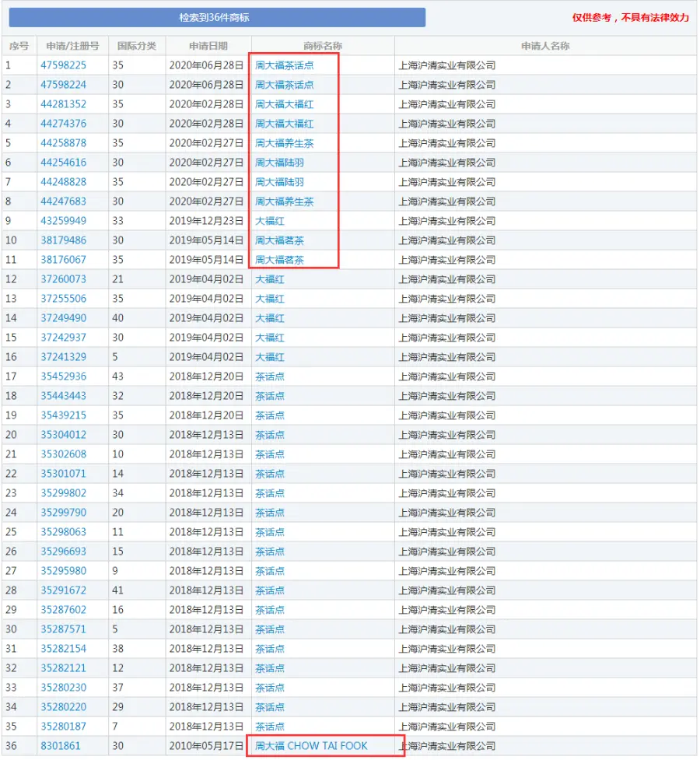Open trademark 周大福大福红 in row 3

click(x=285, y=104)
